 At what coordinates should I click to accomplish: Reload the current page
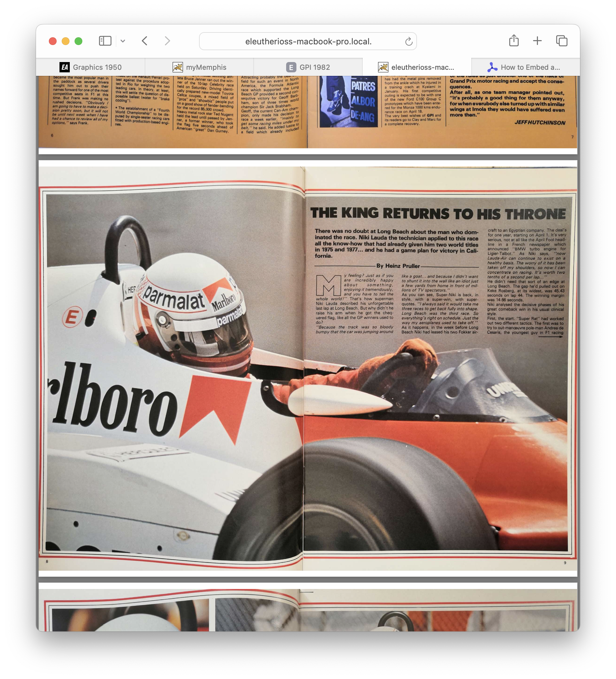409,41
